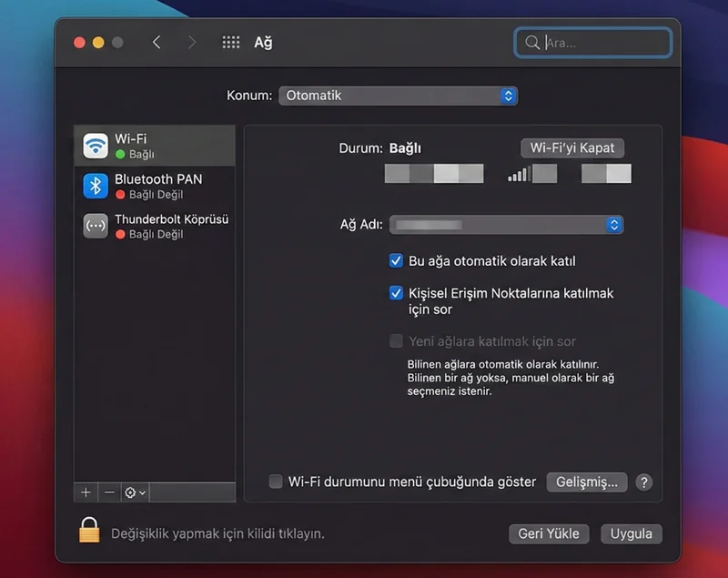Uncheck "Kişisel Erişim Noktalarına katılmak için sor"
The image size is (728, 578).
coord(396,293)
